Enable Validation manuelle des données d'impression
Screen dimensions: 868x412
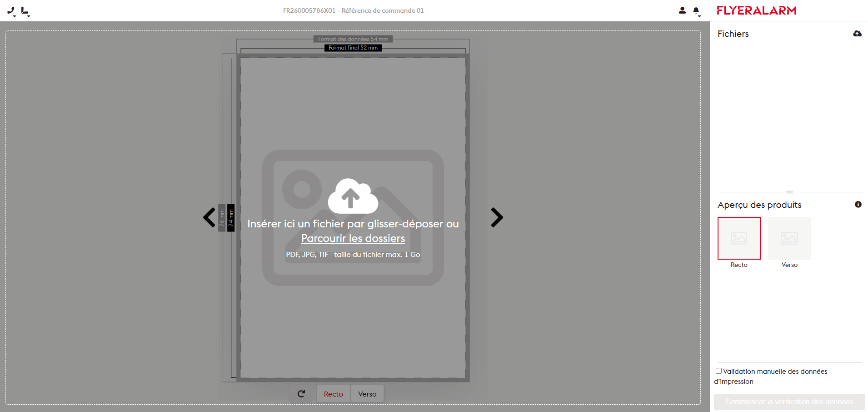(x=719, y=371)
